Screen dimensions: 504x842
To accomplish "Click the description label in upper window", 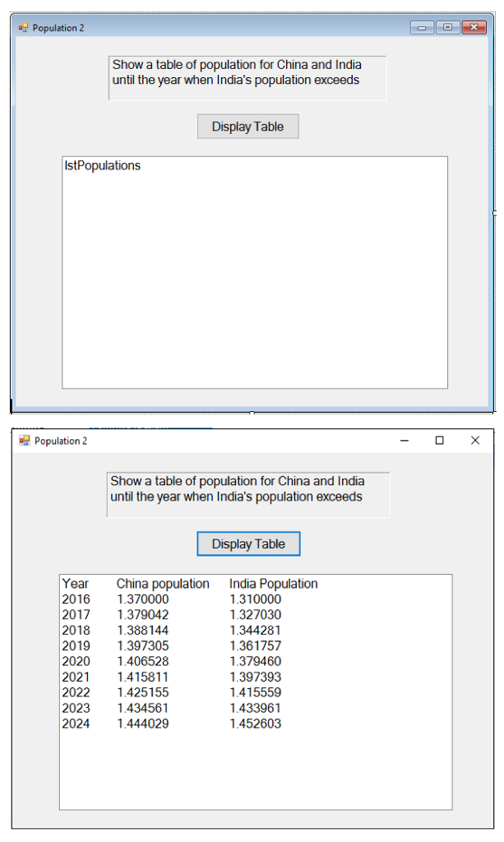I will 247,78.
